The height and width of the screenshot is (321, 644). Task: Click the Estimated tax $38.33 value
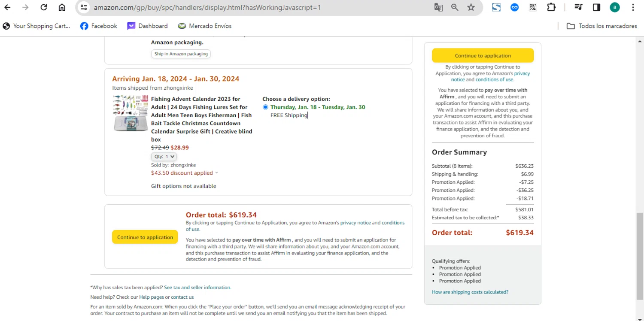tap(525, 218)
